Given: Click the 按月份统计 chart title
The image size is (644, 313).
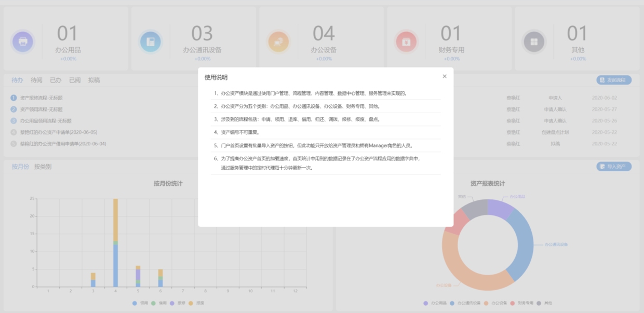Looking at the screenshot, I should 168,183.
